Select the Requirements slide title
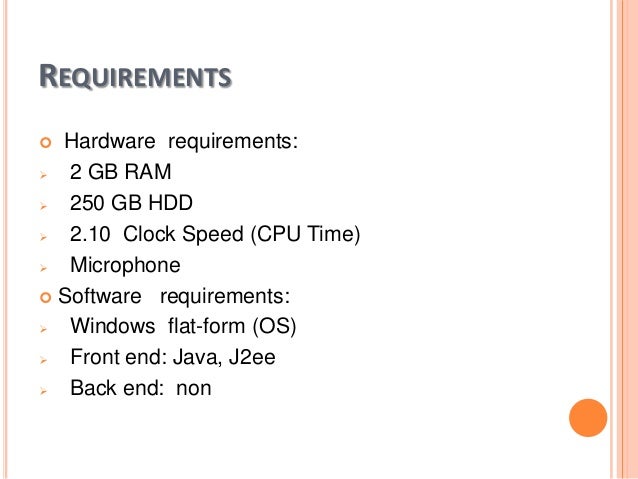The width and height of the screenshot is (638, 479). click(x=135, y=76)
